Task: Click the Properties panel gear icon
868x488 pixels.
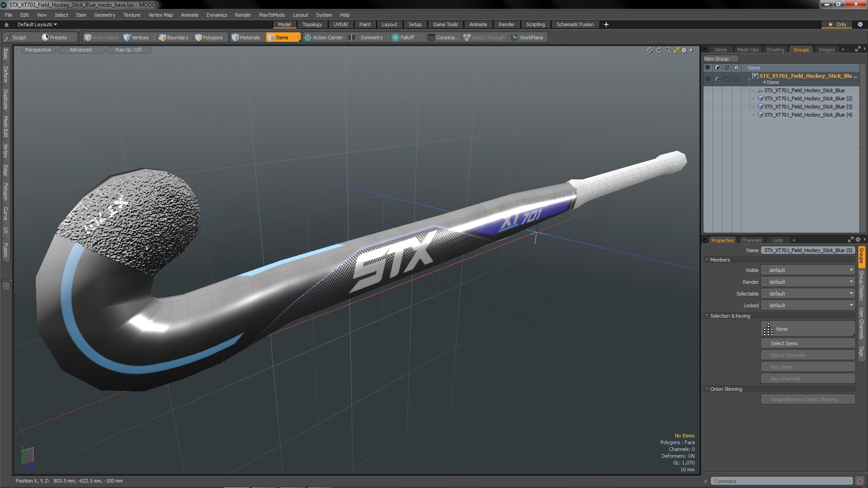Action: point(858,240)
